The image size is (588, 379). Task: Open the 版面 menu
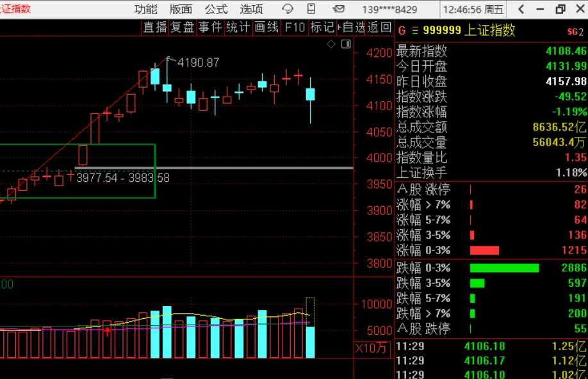(x=181, y=9)
